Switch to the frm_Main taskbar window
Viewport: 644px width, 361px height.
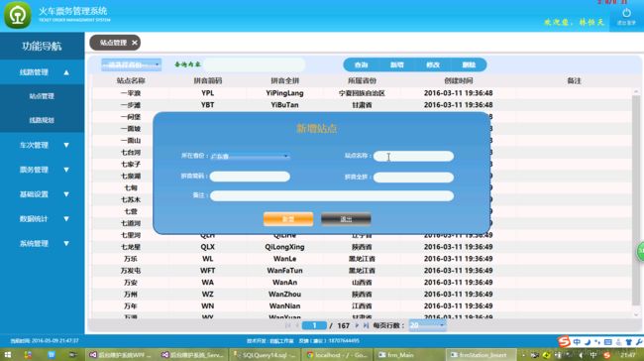click(409, 354)
